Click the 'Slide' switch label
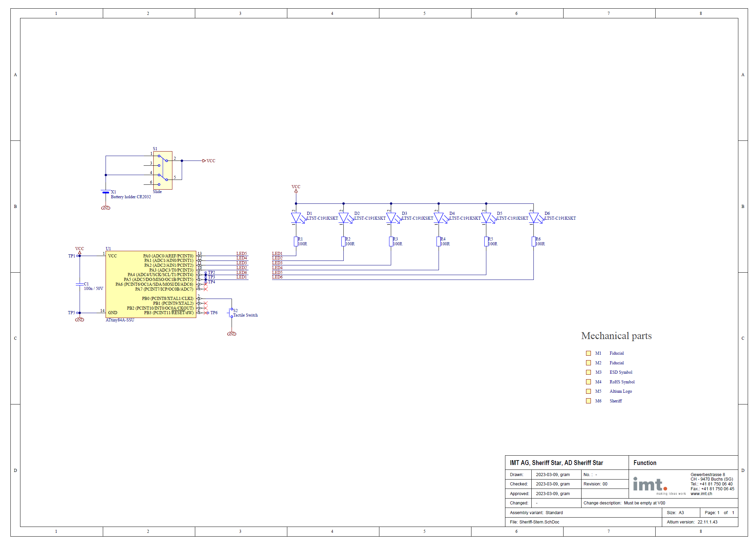This screenshot has height=547, width=756. click(x=157, y=192)
